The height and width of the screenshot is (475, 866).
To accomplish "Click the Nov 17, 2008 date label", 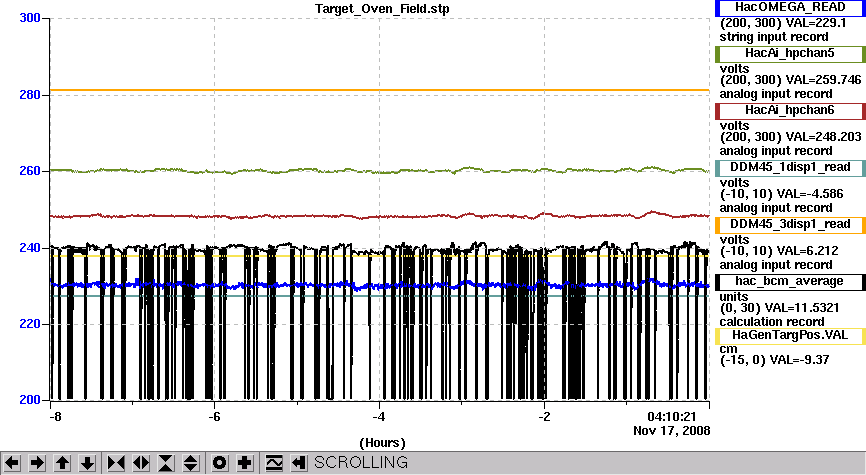I will click(x=672, y=431).
